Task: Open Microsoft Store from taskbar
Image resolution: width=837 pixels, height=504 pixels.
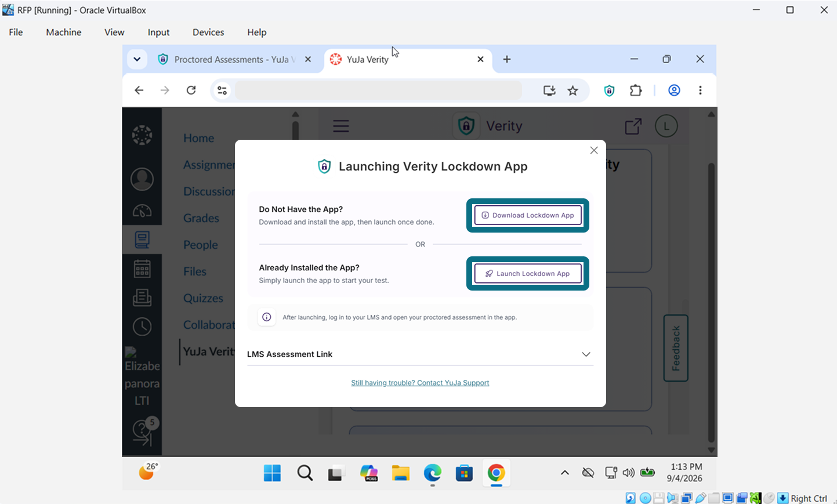Action: click(x=464, y=473)
